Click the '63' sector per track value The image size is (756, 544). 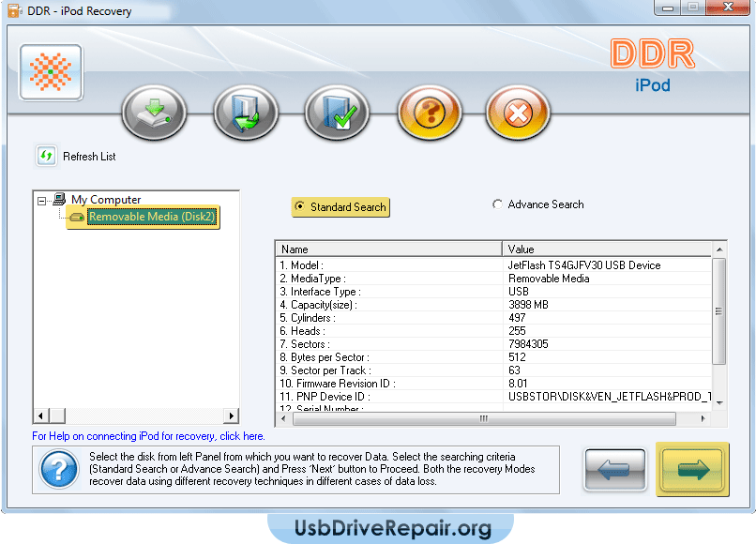point(514,370)
